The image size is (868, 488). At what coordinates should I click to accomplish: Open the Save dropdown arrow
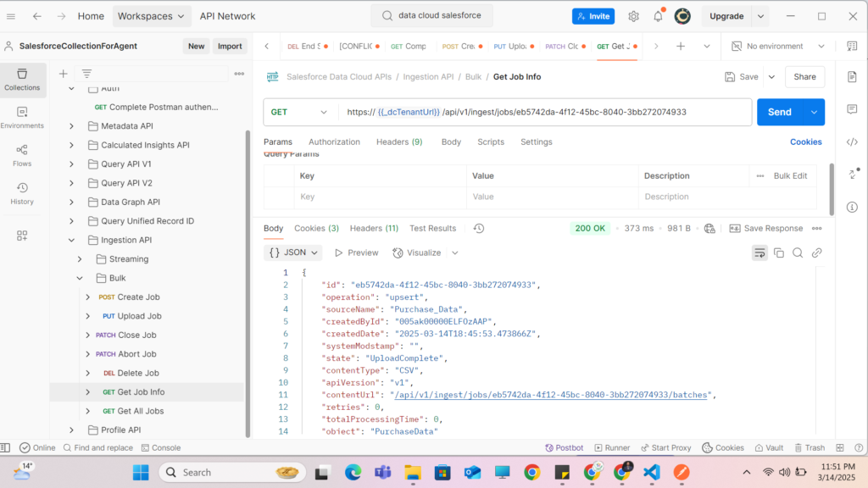point(771,77)
